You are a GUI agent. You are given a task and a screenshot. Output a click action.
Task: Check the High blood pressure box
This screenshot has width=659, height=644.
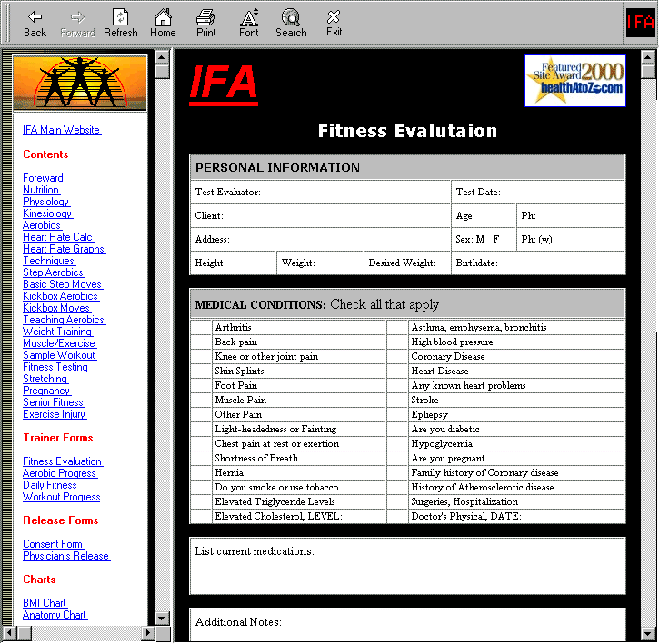click(x=397, y=342)
